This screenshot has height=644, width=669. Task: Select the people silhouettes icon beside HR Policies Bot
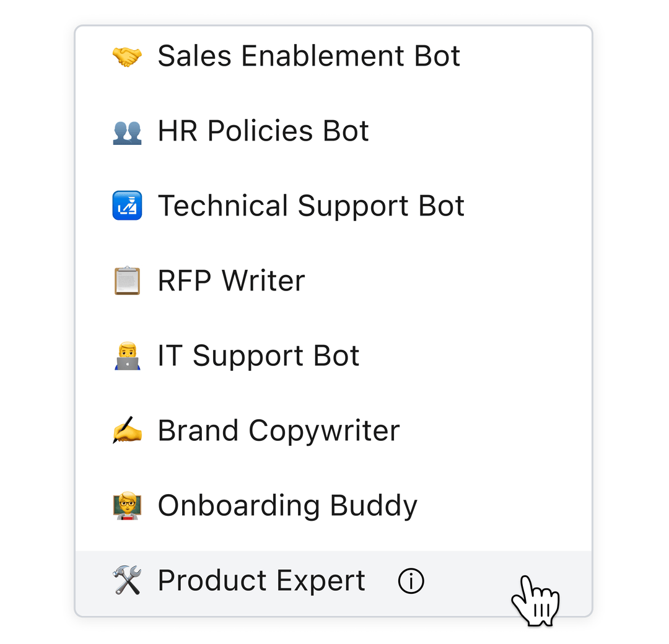tap(127, 131)
